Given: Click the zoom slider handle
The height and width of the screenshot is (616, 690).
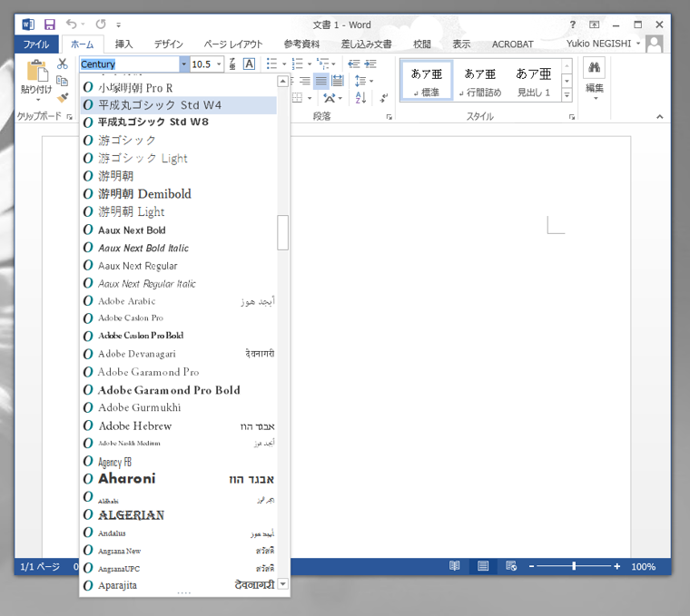Looking at the screenshot, I should click(574, 566).
